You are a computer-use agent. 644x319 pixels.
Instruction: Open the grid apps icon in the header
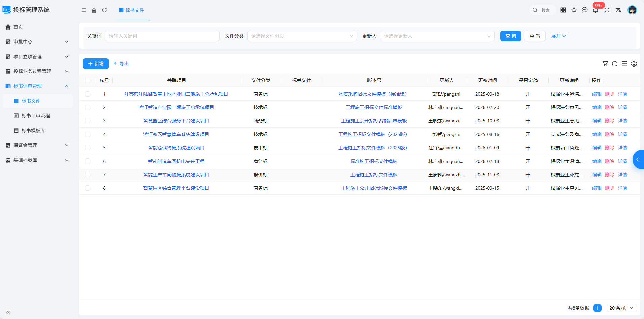pyautogui.click(x=563, y=10)
